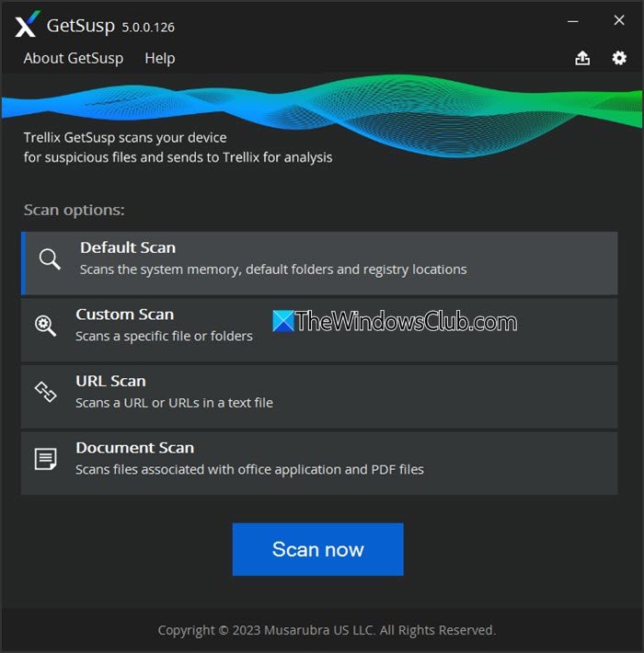The width and height of the screenshot is (644, 653).
Task: Click the URL Scan chain-link icon
Action: point(45,392)
